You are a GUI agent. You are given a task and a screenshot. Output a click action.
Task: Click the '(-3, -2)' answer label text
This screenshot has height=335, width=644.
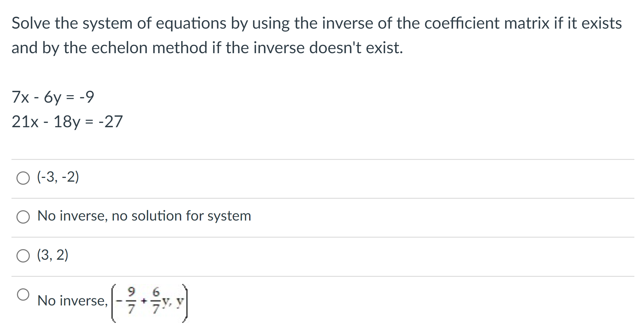pos(58,177)
